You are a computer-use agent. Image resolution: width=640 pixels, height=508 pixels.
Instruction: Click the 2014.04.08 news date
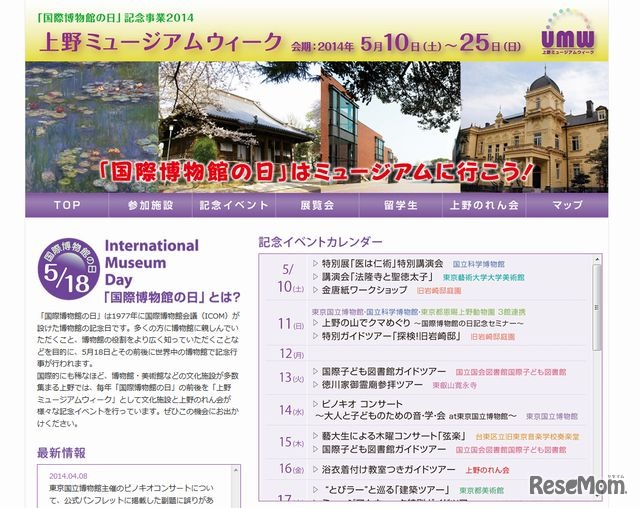68,476
